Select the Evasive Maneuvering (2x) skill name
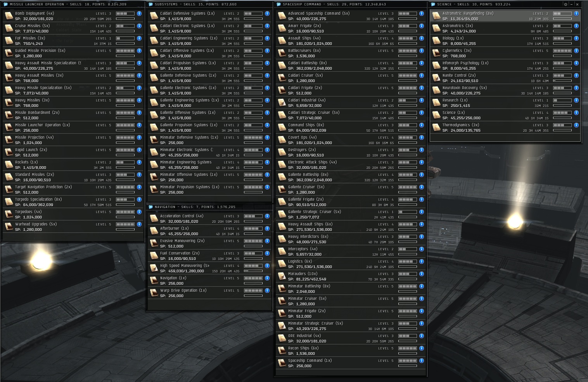 click(182, 241)
